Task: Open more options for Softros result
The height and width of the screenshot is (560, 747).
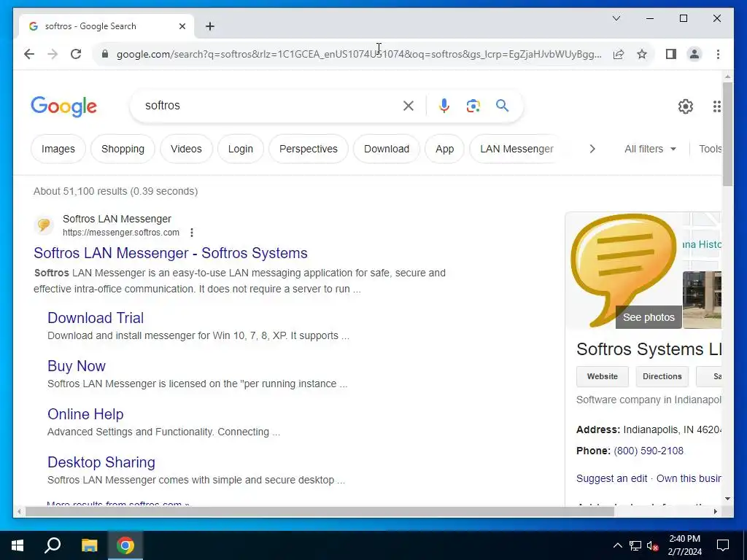Action: 192,233
